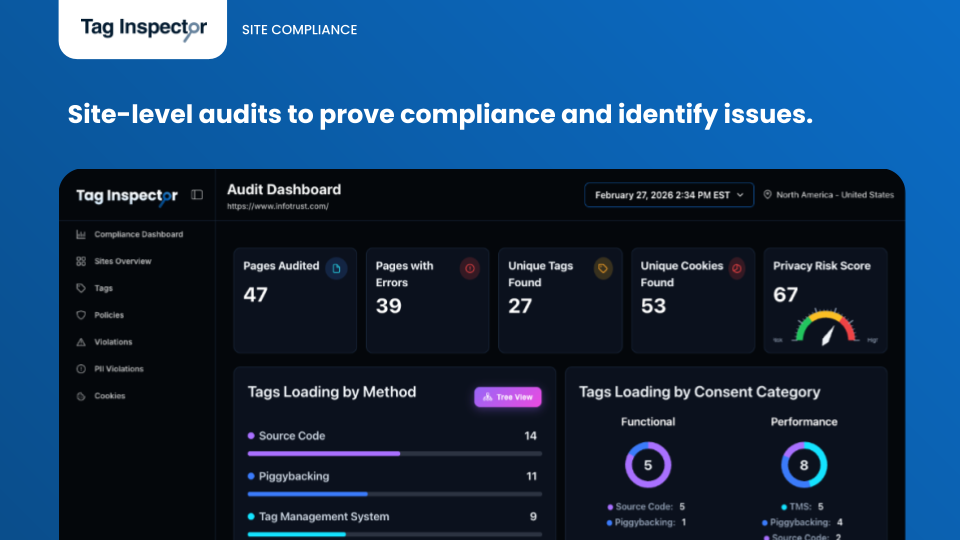The height and width of the screenshot is (540, 960).
Task: Go to Tags in the sidebar
Action: 103,288
